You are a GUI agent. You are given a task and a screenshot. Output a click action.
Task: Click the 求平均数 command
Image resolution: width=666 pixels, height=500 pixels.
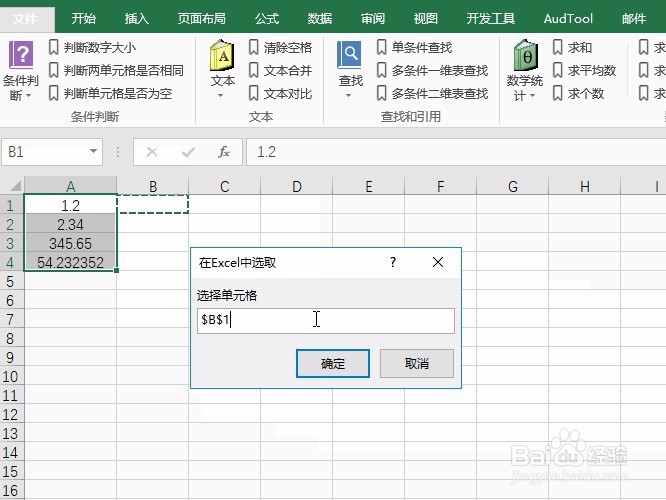(584, 70)
